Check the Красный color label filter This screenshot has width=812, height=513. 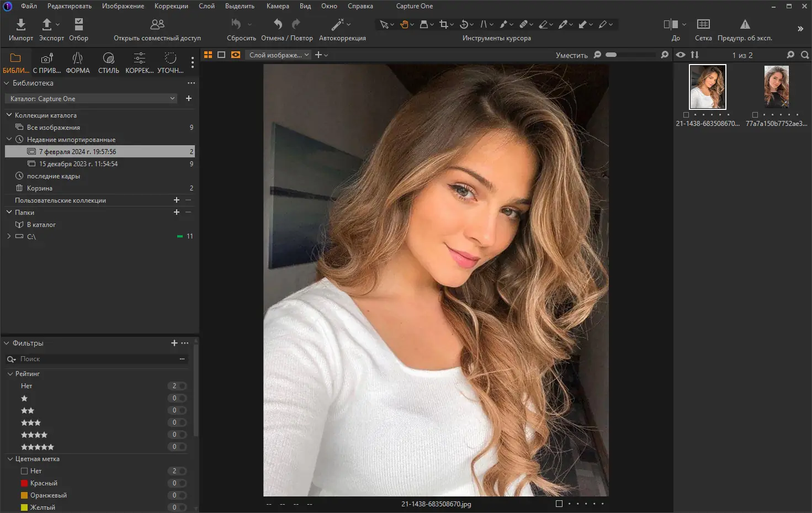coord(24,483)
